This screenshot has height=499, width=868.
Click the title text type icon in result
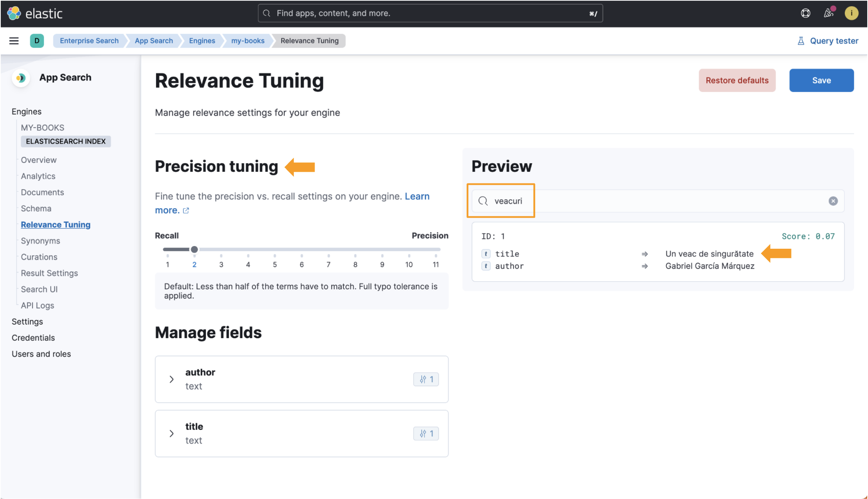click(x=486, y=254)
